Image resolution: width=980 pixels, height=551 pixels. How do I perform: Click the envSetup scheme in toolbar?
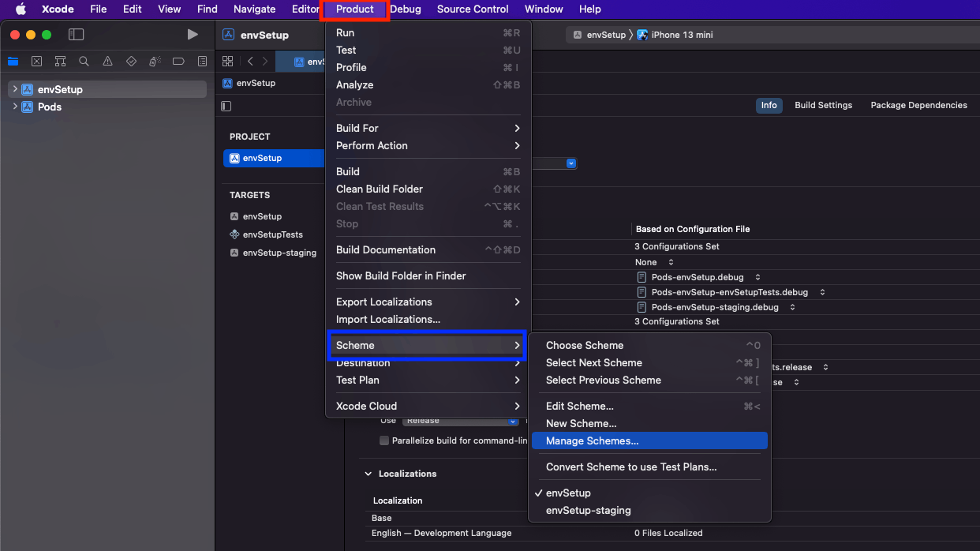pyautogui.click(x=600, y=35)
